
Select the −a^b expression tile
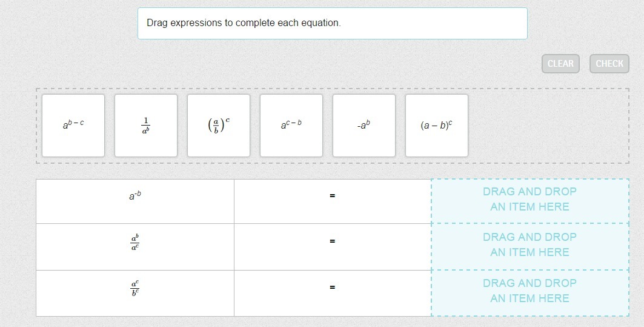click(x=364, y=125)
